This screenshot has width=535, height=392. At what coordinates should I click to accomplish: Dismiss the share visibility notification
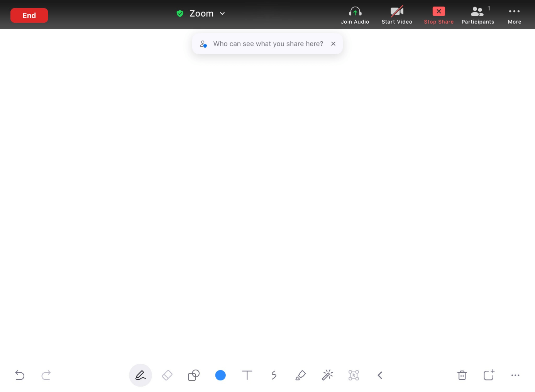(x=333, y=44)
